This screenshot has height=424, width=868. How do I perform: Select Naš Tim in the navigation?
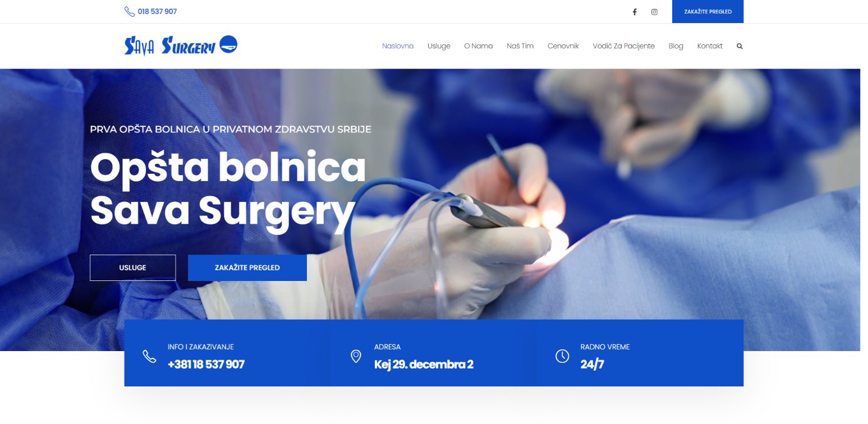click(x=520, y=46)
